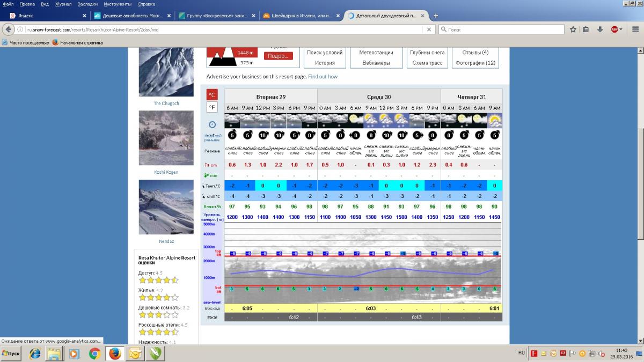
Task: Open the Файл menu
Action: pyautogui.click(x=8, y=4)
